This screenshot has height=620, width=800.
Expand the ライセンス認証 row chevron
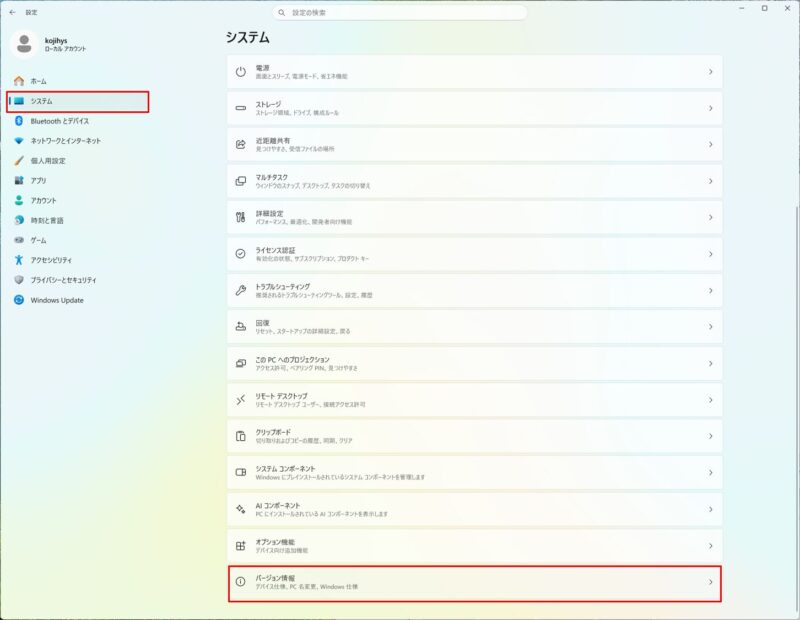click(711, 254)
